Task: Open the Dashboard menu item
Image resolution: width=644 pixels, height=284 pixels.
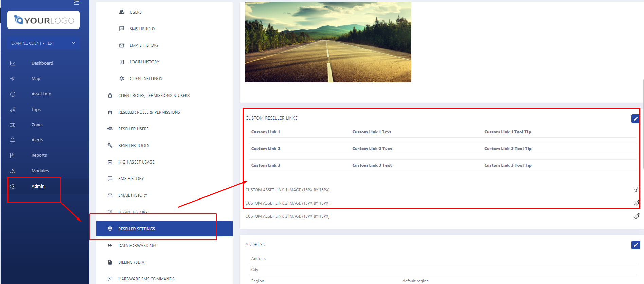Action: click(x=42, y=63)
